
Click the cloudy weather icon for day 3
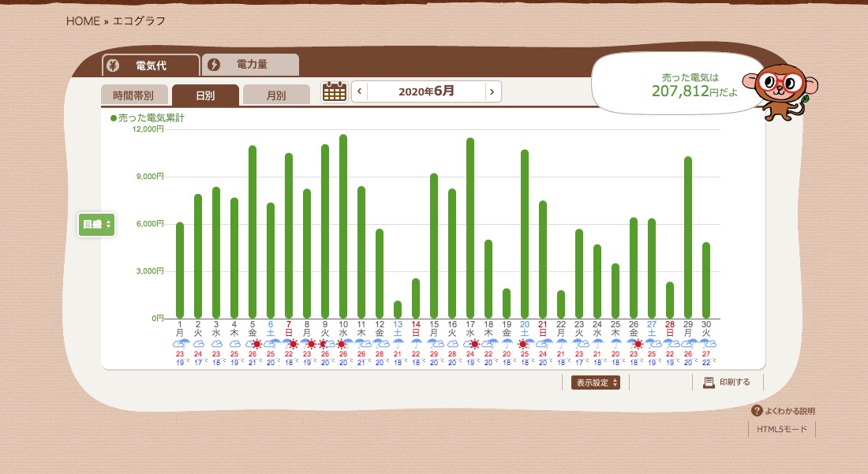(x=216, y=344)
